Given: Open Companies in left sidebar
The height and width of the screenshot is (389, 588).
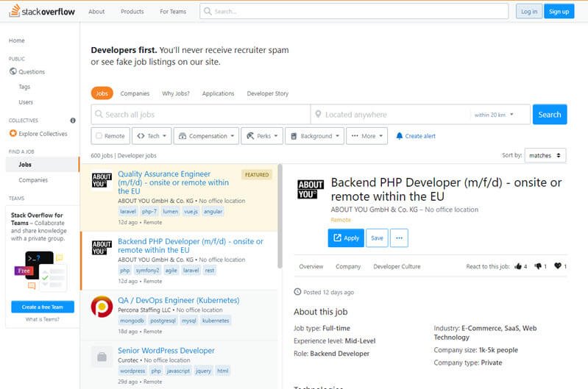Looking at the screenshot, I should coord(33,180).
